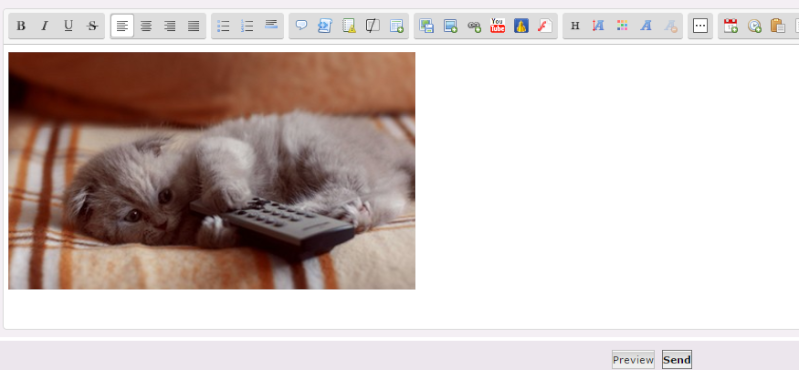Justify the paragraph text
This screenshot has width=799, height=370.
(x=193, y=26)
